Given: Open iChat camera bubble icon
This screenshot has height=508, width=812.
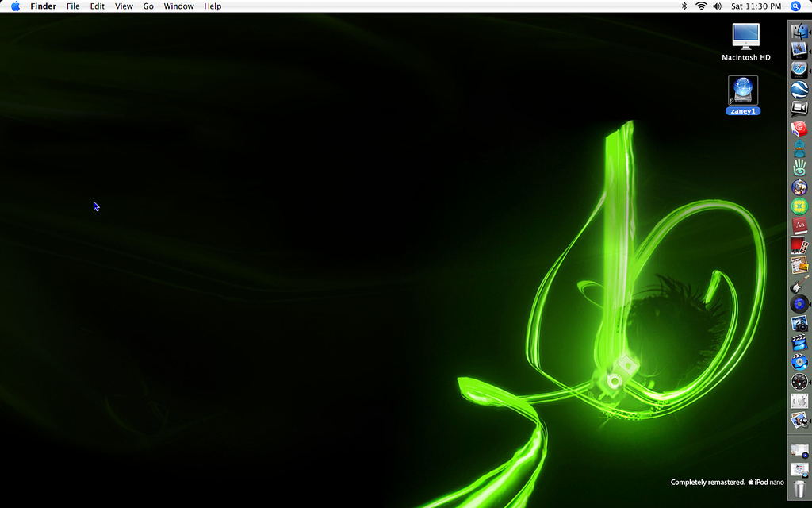Looking at the screenshot, I should (799, 108).
